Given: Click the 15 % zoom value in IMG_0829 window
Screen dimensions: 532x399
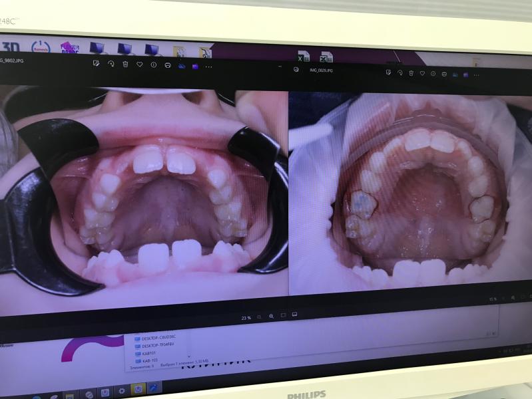Looking at the screenshot, I should [493, 299].
